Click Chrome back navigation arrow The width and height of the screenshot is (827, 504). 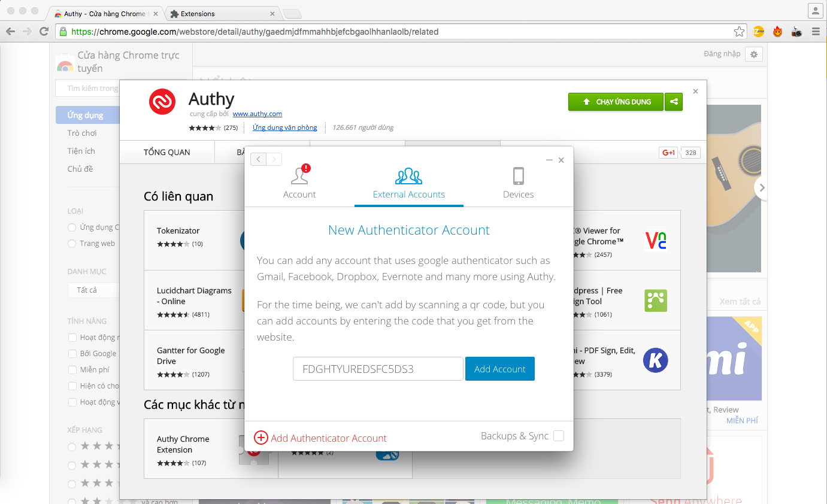[10, 32]
